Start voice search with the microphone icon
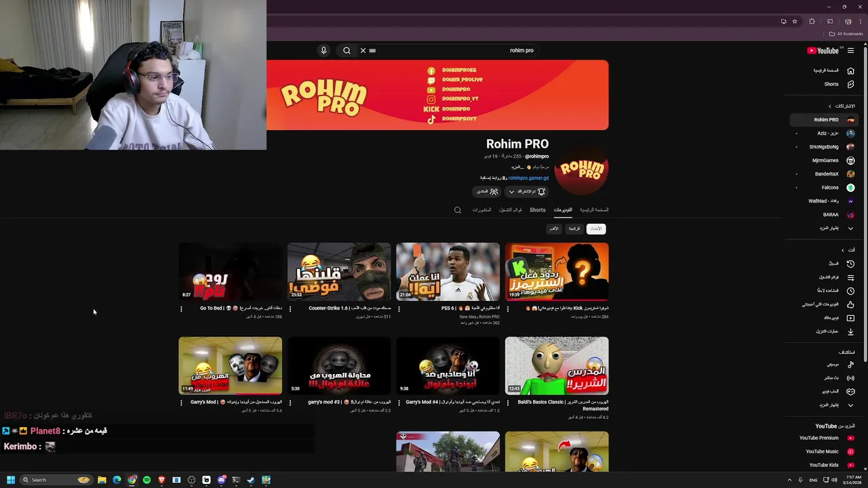This screenshot has height=488, width=868. 323,50
